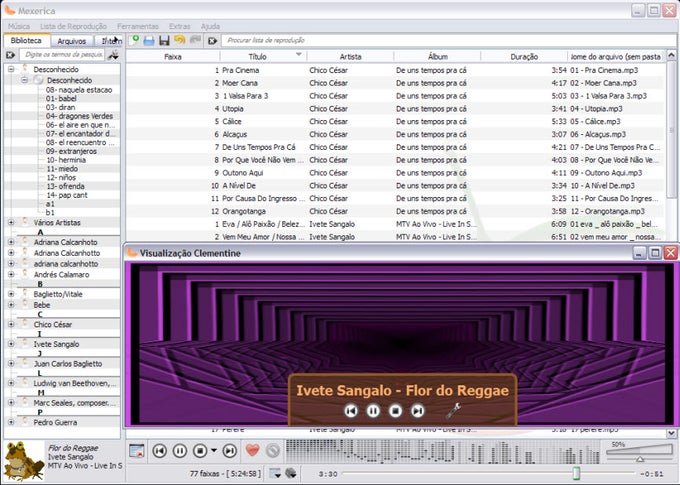
Task: Click the previous track button in visualization overlay
Action: (351, 410)
